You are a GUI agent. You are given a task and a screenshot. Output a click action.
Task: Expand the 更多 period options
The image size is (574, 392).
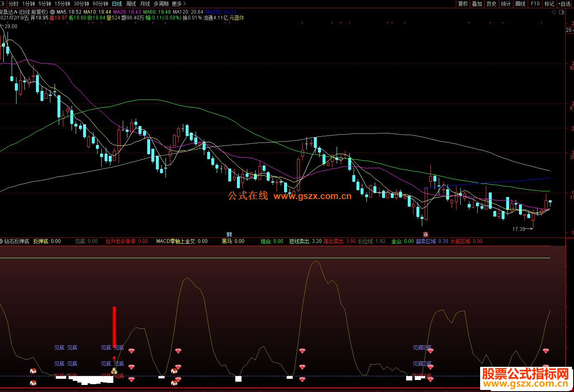178,4
